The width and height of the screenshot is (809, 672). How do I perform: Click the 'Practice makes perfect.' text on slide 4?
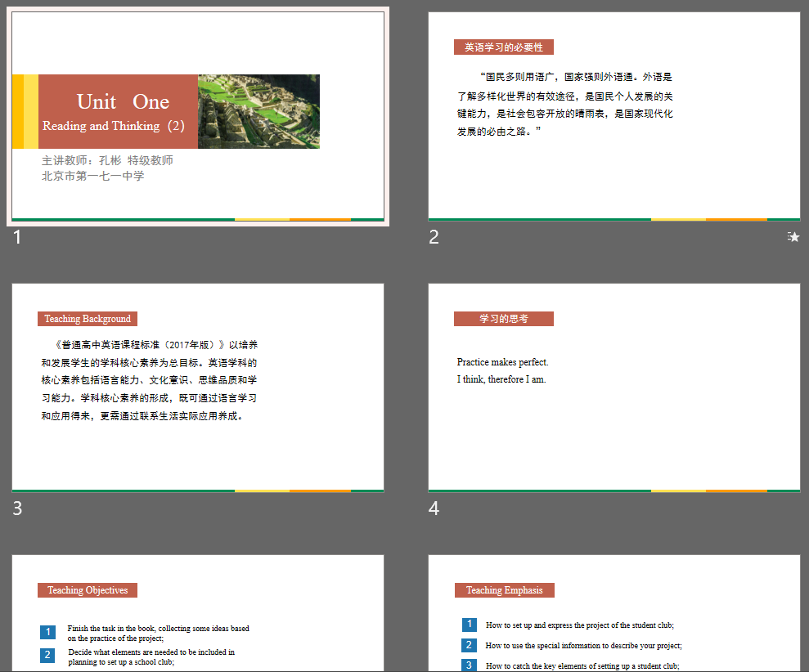[502, 362]
